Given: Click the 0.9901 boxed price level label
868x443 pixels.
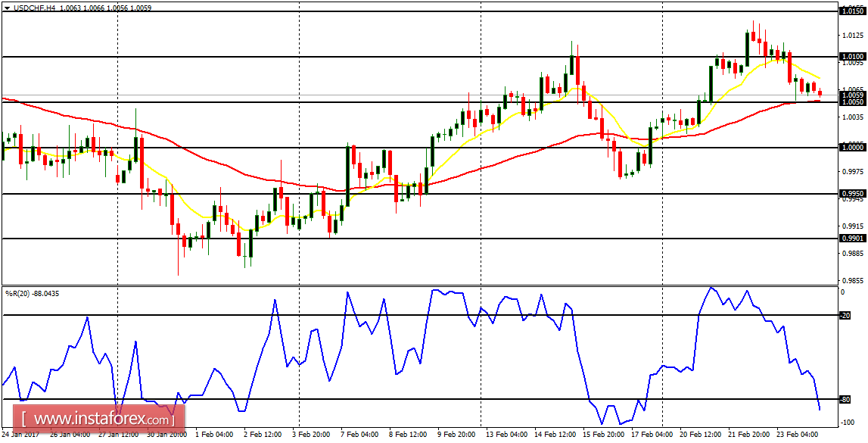Looking at the screenshot, I should click(853, 238).
